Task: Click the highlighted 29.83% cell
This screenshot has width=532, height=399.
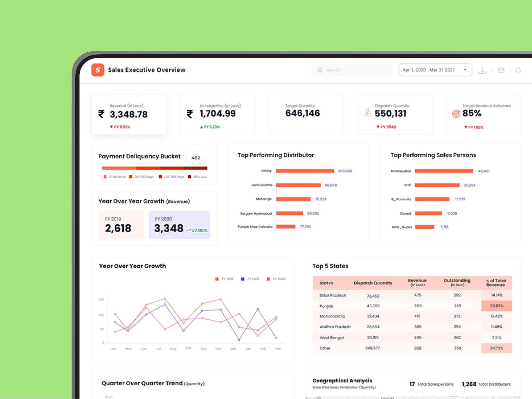Action: click(x=497, y=306)
